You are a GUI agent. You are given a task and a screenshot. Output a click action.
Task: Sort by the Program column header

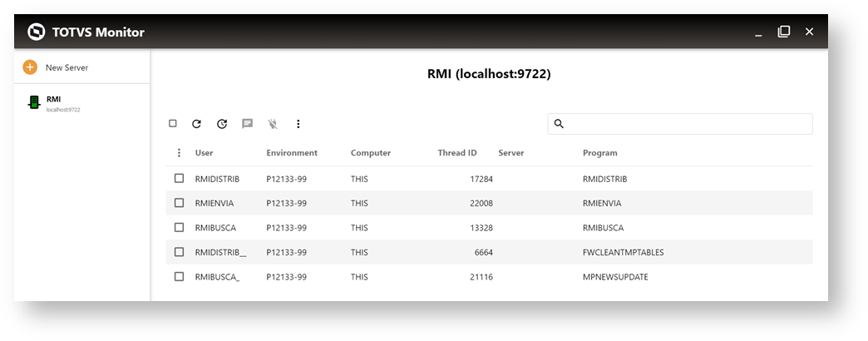600,153
